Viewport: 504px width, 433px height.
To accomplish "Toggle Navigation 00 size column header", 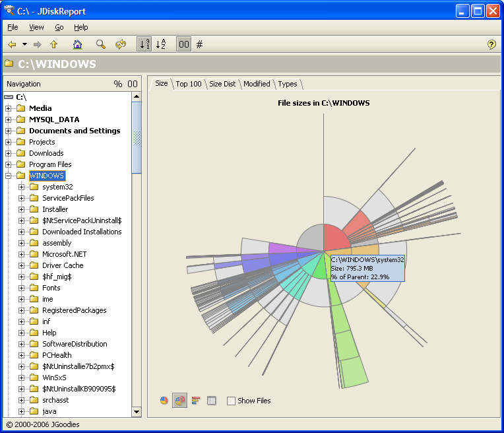I will click(x=133, y=84).
